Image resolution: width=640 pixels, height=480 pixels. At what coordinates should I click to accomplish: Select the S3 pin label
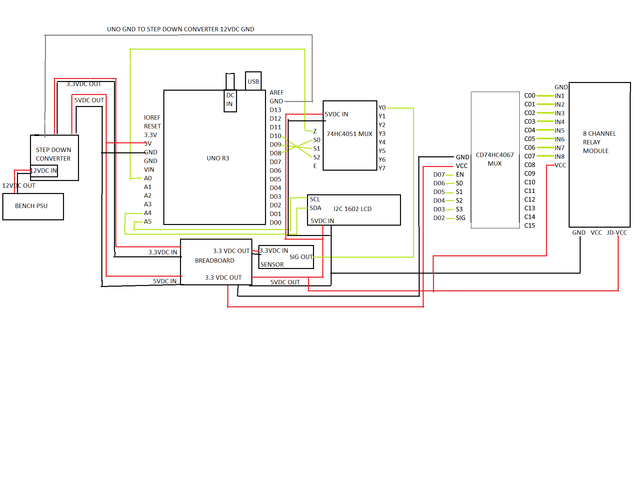460,209
